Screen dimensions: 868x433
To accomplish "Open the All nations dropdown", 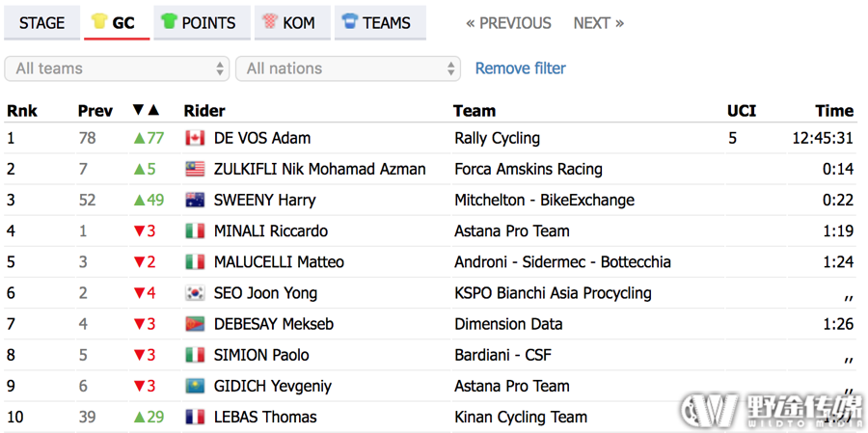I will 348,68.
